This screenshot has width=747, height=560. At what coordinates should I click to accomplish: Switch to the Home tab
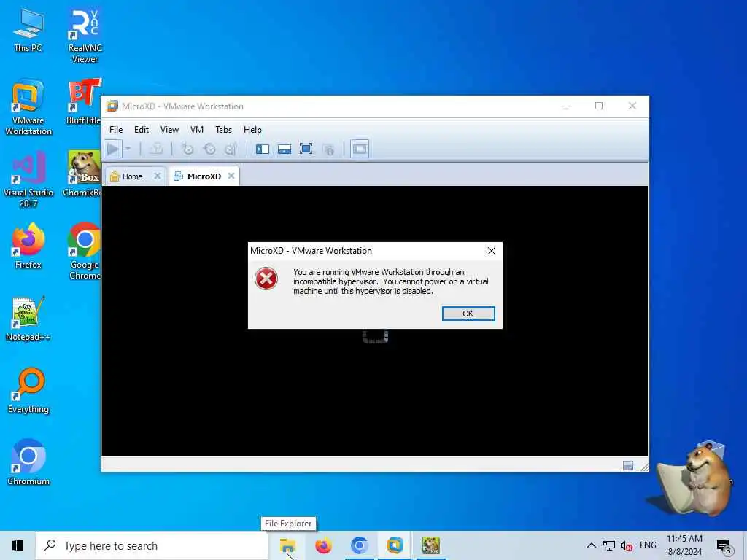133,176
